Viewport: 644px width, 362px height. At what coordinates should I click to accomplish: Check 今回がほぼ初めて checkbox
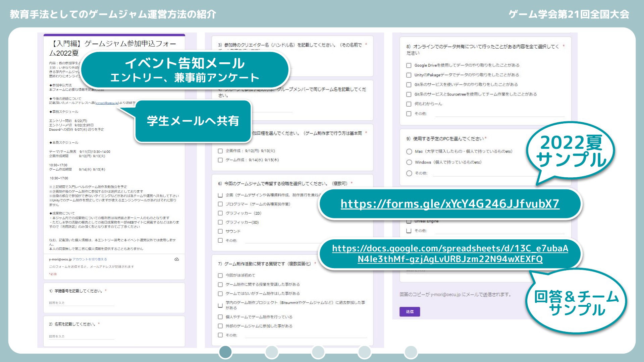pyautogui.click(x=220, y=276)
